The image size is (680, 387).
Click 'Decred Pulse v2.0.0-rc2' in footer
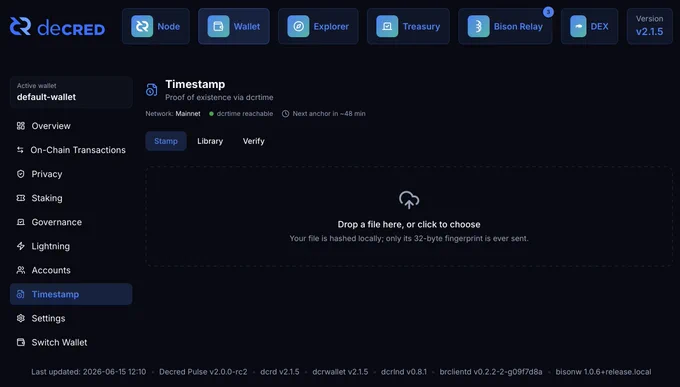(x=203, y=372)
